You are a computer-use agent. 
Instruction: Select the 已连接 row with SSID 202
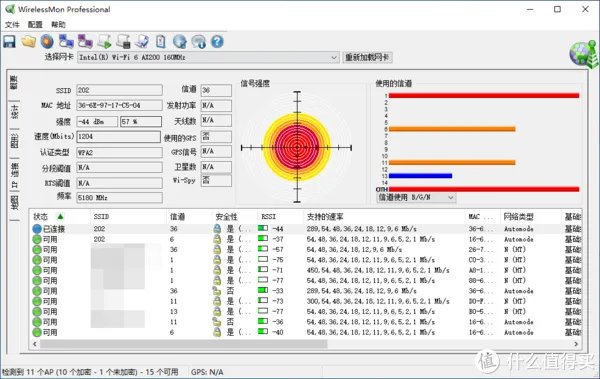click(x=306, y=229)
